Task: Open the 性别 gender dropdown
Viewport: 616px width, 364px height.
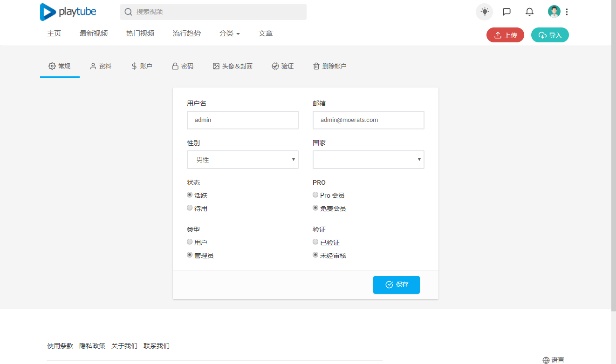Action: tap(242, 160)
